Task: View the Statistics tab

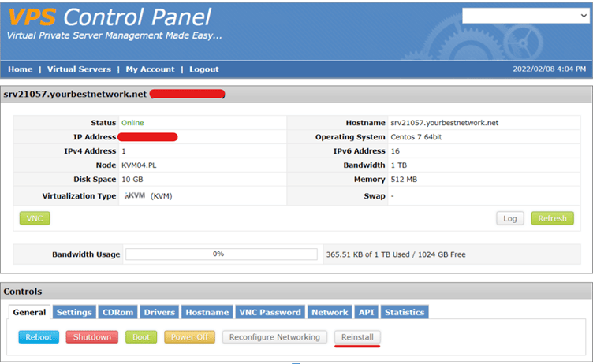Action: coord(405,312)
